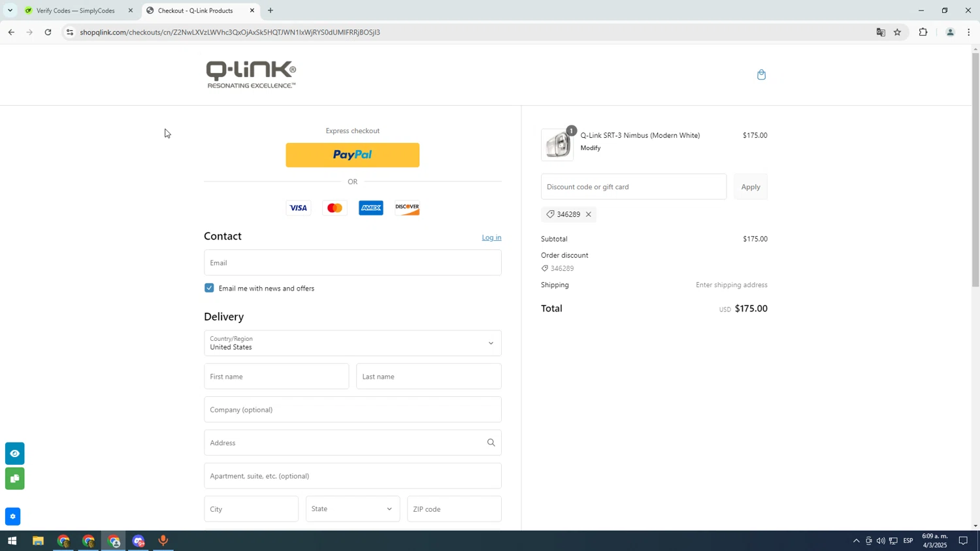Click the ZIP code field
The image size is (980, 551).
click(454, 509)
